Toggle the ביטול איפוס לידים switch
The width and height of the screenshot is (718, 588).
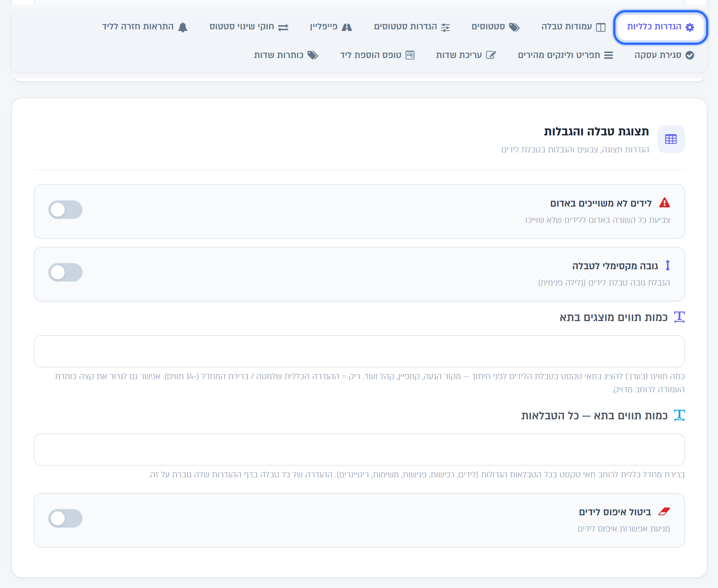pyautogui.click(x=65, y=518)
